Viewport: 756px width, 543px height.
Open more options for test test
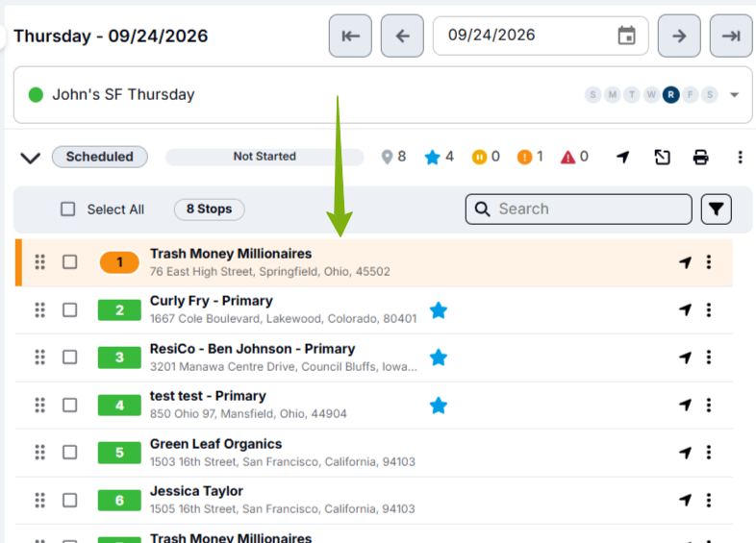click(708, 405)
